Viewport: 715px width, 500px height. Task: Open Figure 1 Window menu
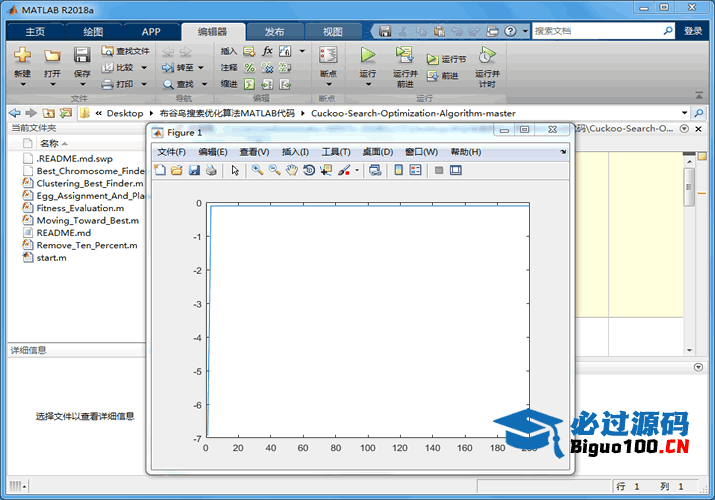click(x=421, y=152)
